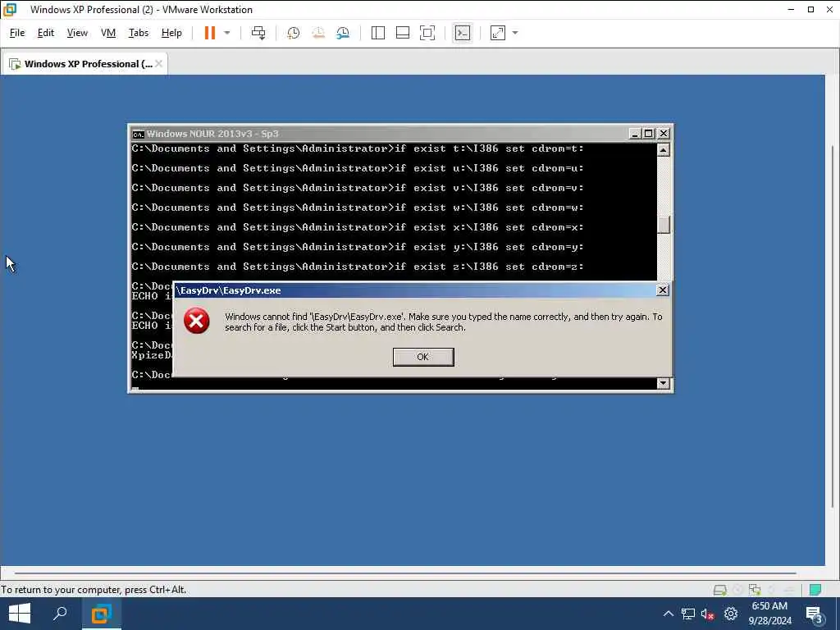Toggle the console view icon
Viewport: 840px width, 630px height.
(463, 33)
